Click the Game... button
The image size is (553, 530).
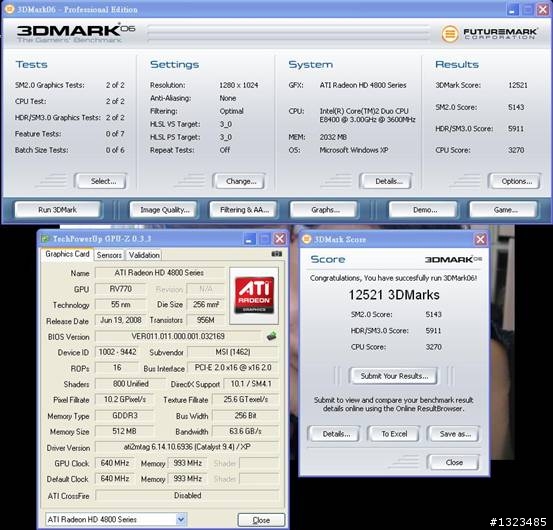pyautogui.click(x=504, y=210)
